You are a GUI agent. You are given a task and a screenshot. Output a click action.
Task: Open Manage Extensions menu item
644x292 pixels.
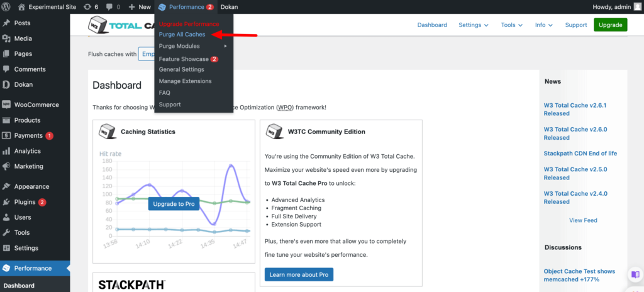tap(186, 81)
